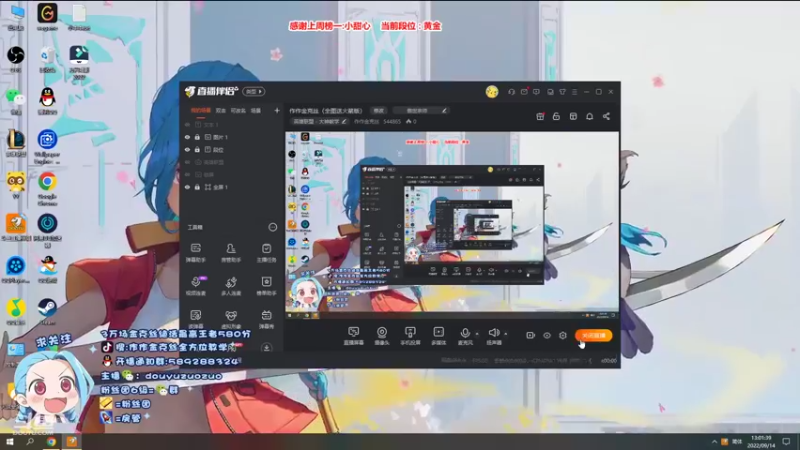Open the 虚拟形象 virtual avatar tool
The height and width of the screenshot is (450, 800).
coord(231,319)
